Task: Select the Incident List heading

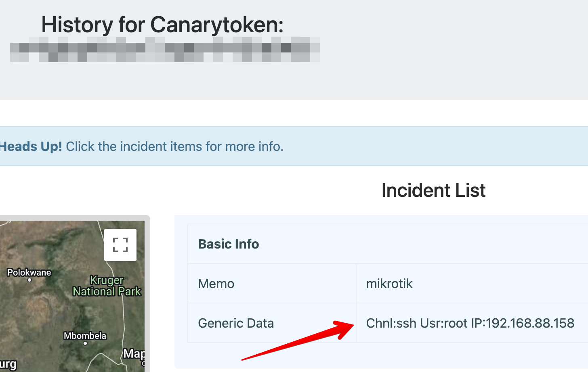Action: pos(433,190)
